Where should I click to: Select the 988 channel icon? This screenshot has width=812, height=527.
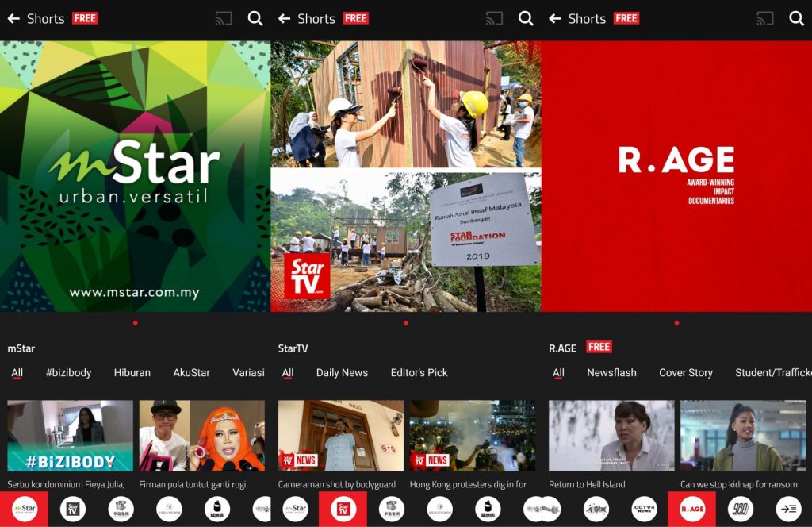(741, 509)
